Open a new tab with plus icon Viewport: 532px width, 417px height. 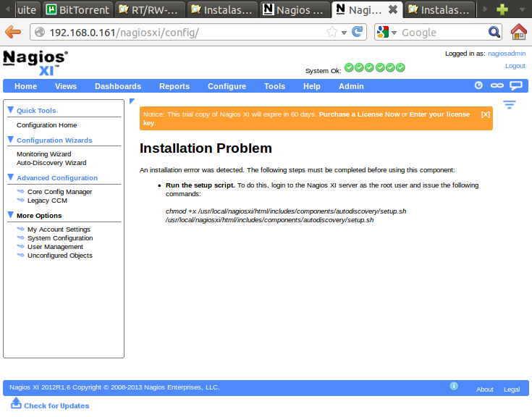(502, 9)
